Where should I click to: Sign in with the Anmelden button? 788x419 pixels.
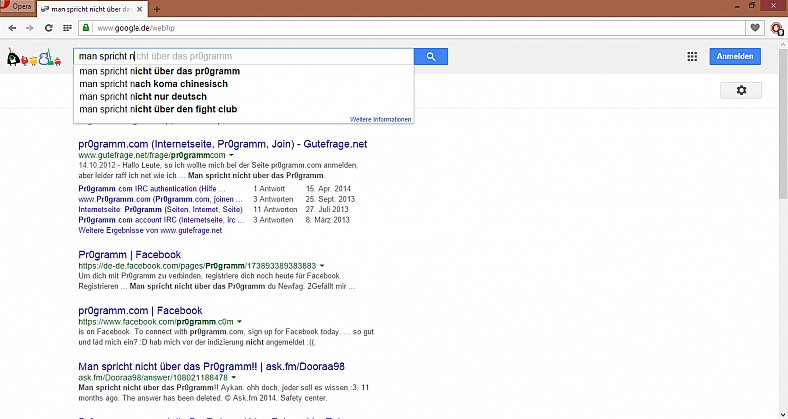[735, 56]
